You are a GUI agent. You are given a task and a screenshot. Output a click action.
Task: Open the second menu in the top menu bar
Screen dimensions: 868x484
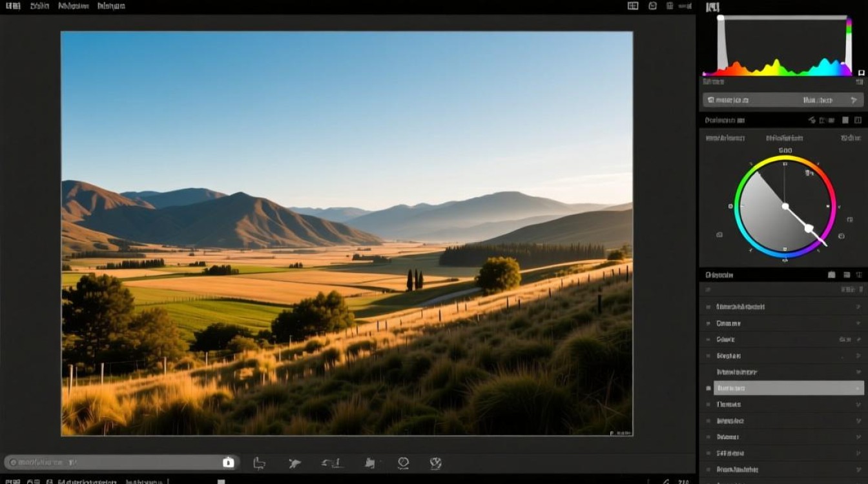(x=40, y=6)
